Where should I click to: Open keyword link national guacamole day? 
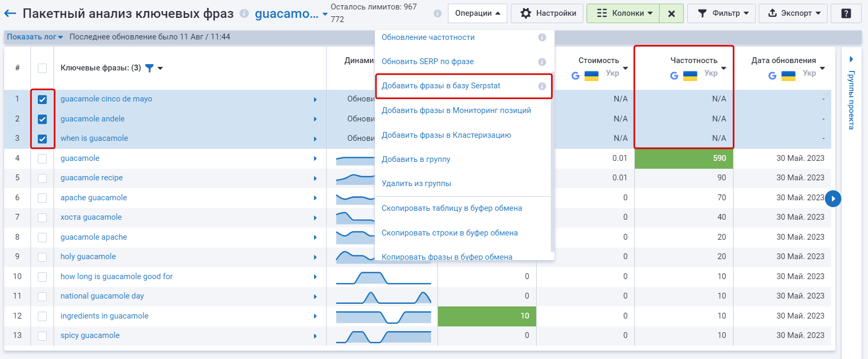[102, 296]
